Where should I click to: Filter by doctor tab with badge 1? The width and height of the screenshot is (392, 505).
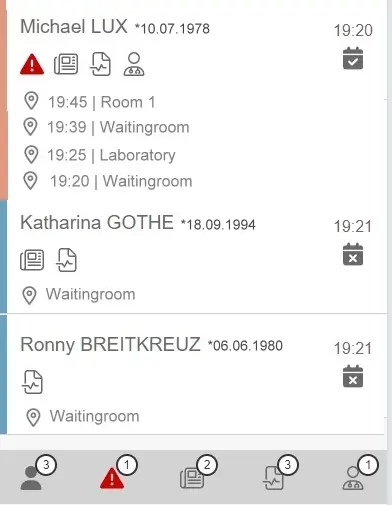click(x=360, y=473)
